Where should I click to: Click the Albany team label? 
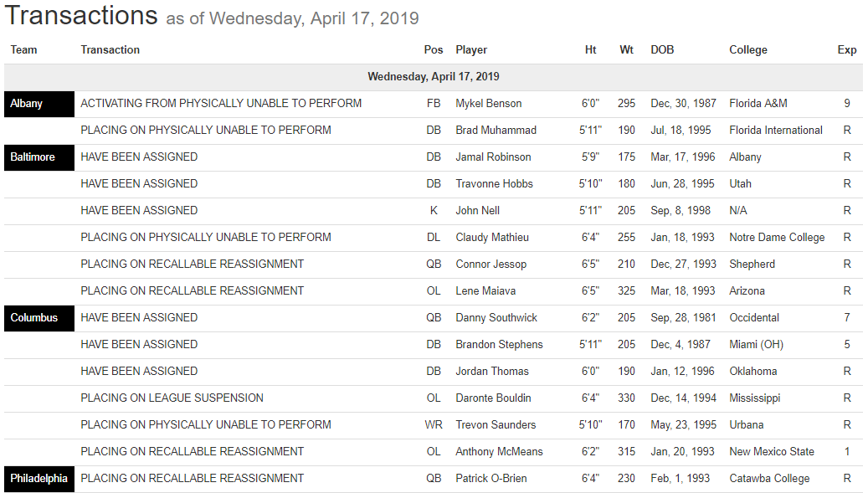(27, 104)
